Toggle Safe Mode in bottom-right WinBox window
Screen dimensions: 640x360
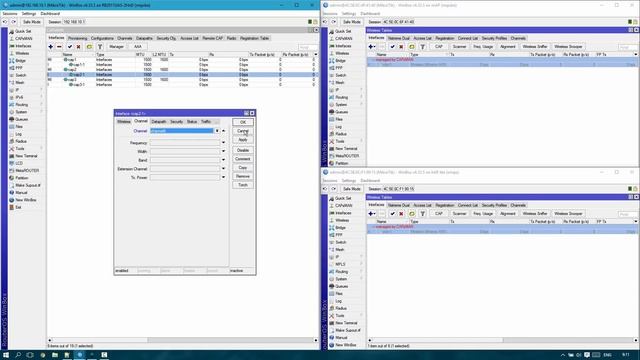pos(351,189)
